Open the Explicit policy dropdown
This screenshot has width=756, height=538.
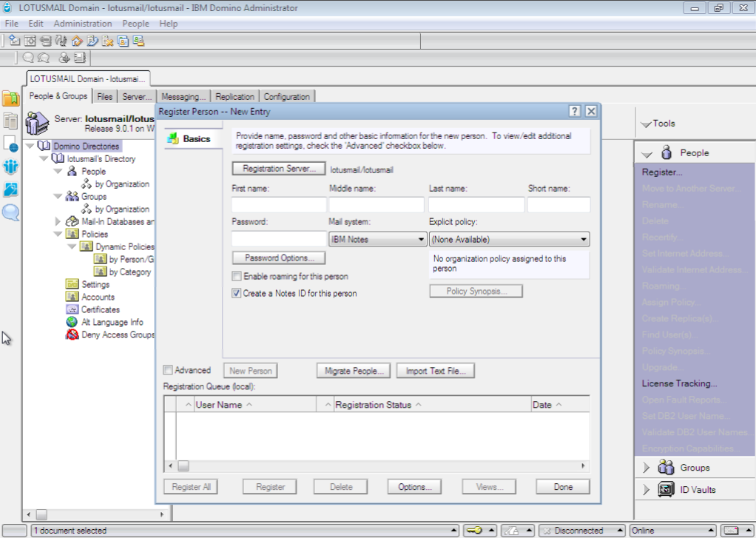coord(509,239)
